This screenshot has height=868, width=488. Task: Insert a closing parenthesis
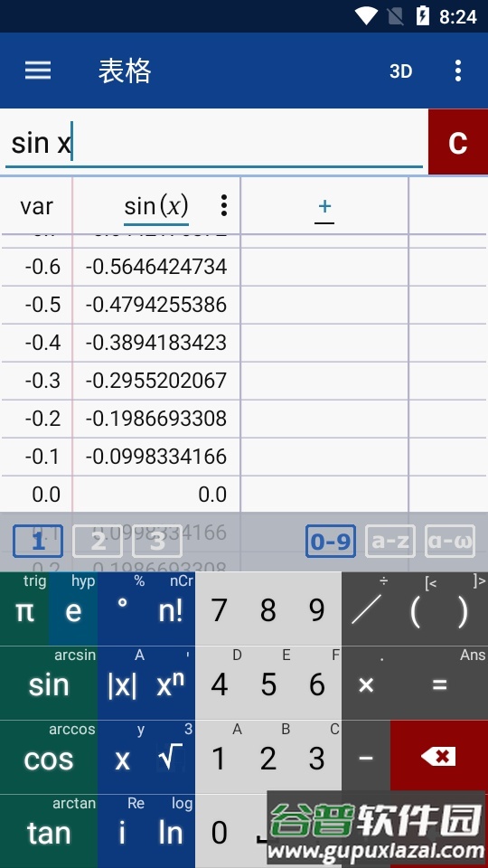[464, 609]
